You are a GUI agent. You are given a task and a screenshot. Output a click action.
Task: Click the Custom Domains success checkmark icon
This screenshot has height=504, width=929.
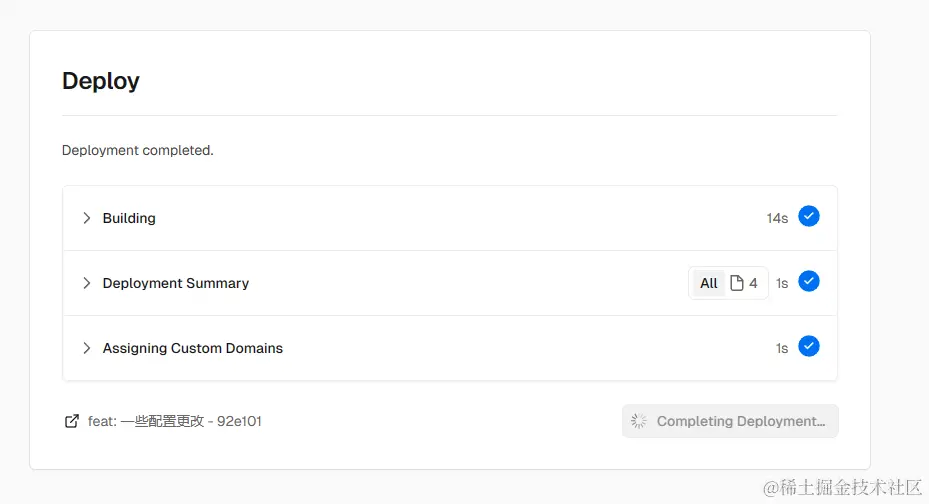[809, 346]
